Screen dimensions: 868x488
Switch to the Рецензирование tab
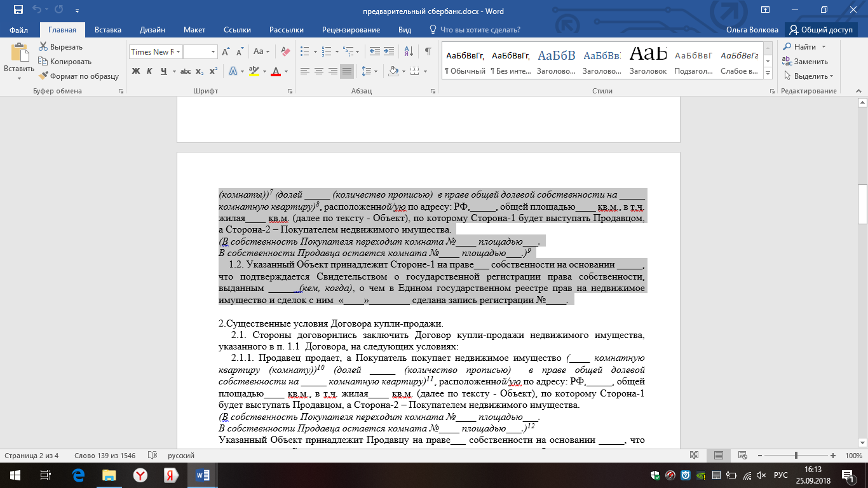click(351, 30)
